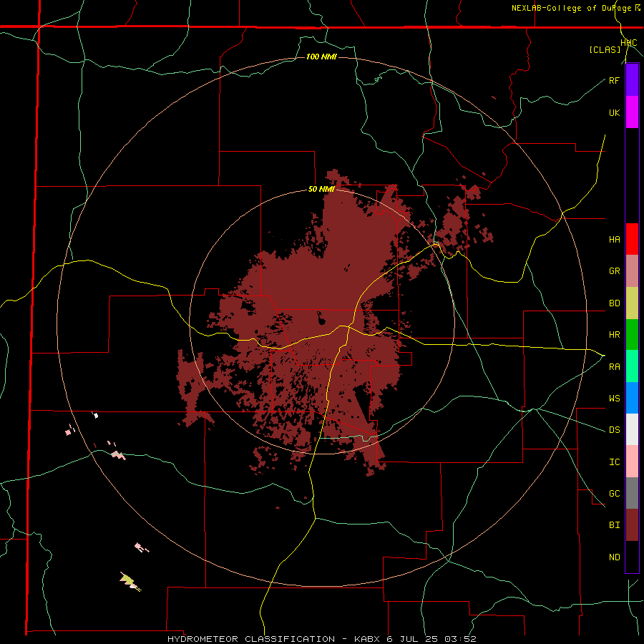
Task: Click the BD legend label
Action: point(614,303)
